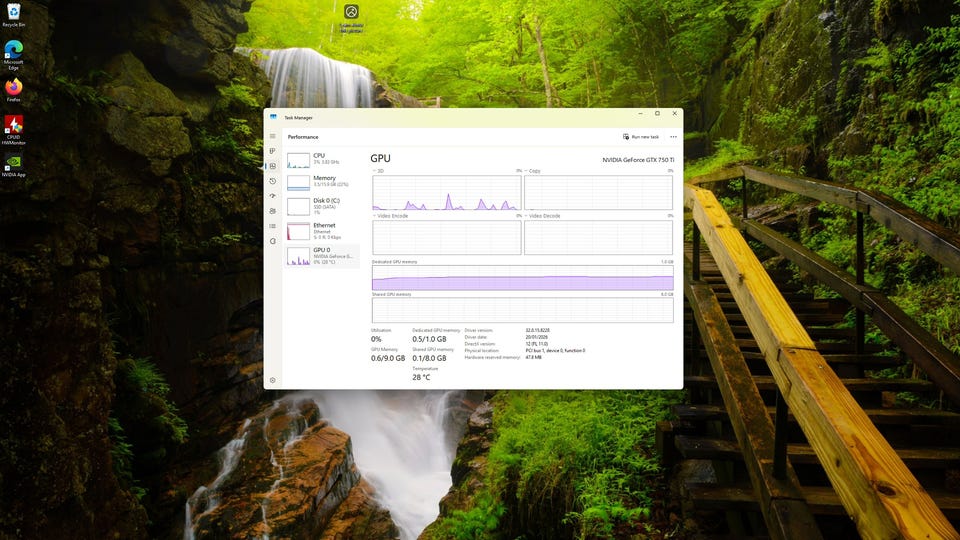Click the DirectX version value 12 (FL 11.0)

pyautogui.click(x=536, y=344)
